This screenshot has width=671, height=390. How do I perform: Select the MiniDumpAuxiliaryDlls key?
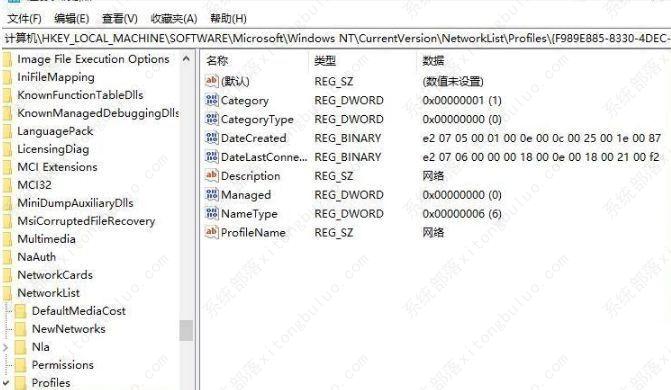point(75,203)
